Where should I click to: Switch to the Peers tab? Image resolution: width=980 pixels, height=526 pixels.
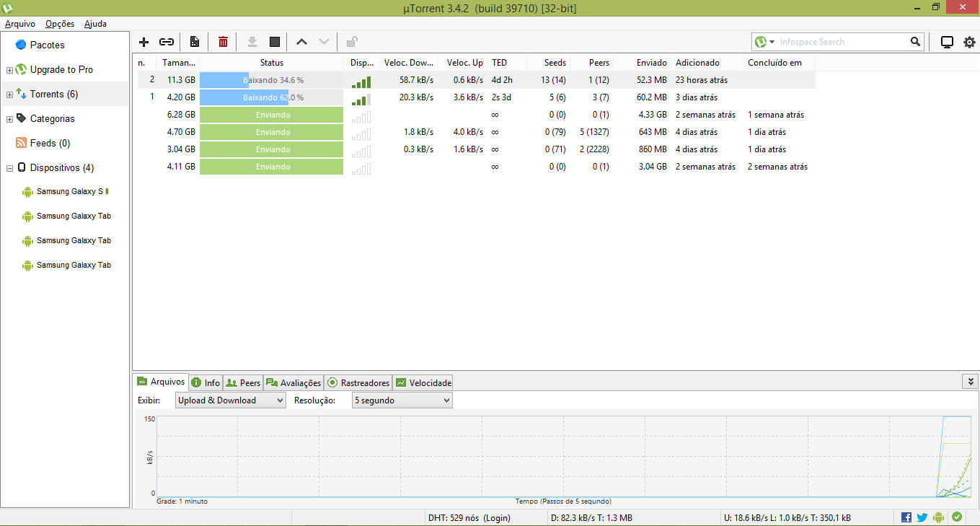point(243,382)
